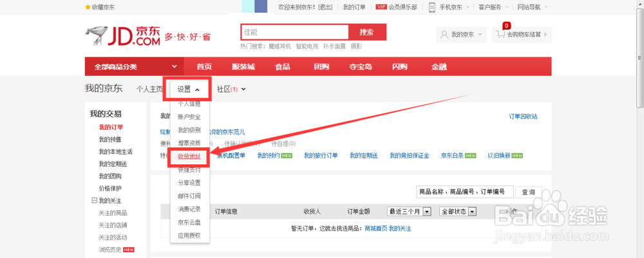Open the 服装城 nav tab
This screenshot has width=644, height=258.
pyautogui.click(x=243, y=67)
